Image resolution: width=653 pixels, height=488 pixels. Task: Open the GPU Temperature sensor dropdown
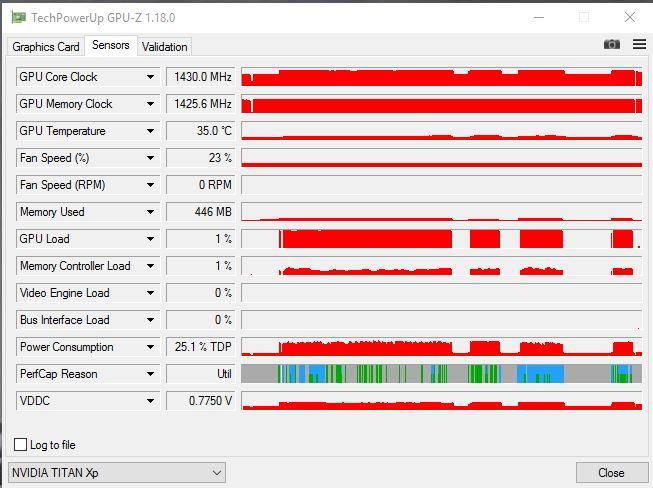[88, 131]
